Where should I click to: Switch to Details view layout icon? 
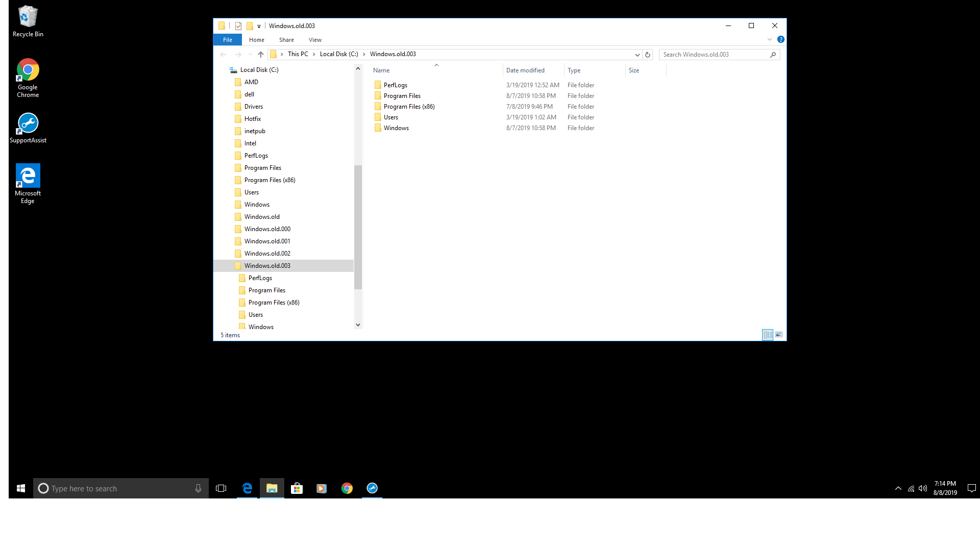tap(768, 335)
